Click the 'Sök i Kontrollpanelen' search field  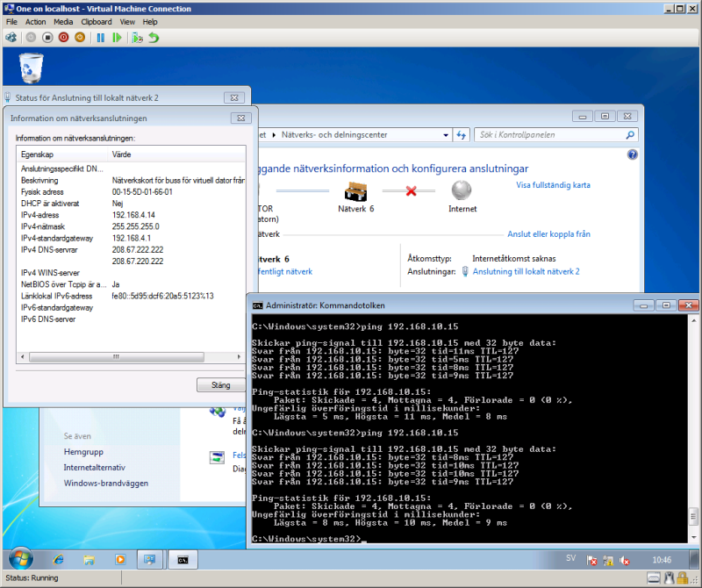pyautogui.click(x=555, y=135)
